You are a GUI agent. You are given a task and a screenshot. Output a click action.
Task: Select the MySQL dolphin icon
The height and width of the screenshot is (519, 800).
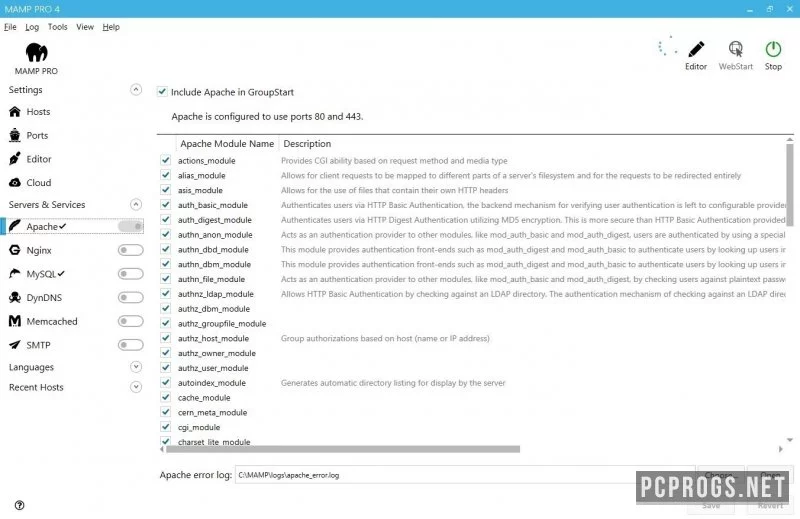coord(15,274)
